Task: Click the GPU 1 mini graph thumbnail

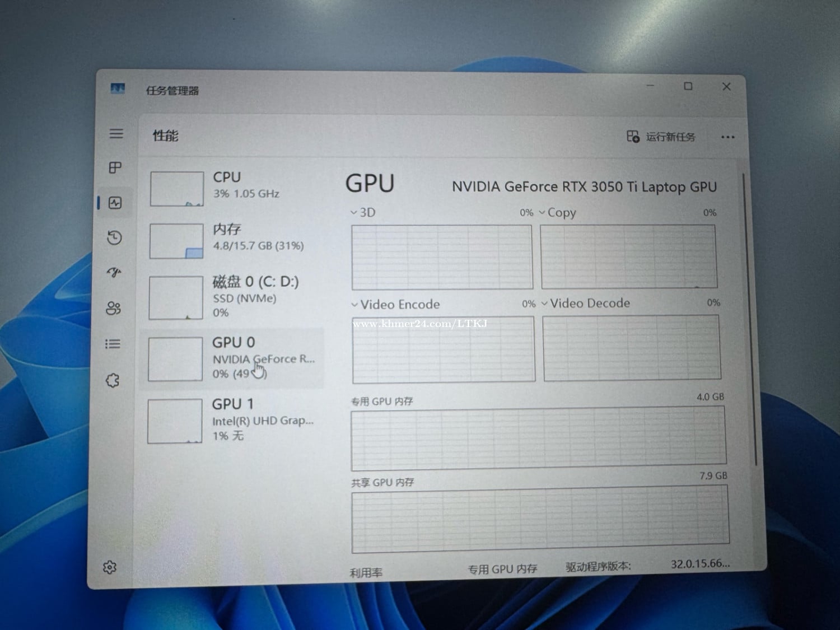Action: (175, 421)
